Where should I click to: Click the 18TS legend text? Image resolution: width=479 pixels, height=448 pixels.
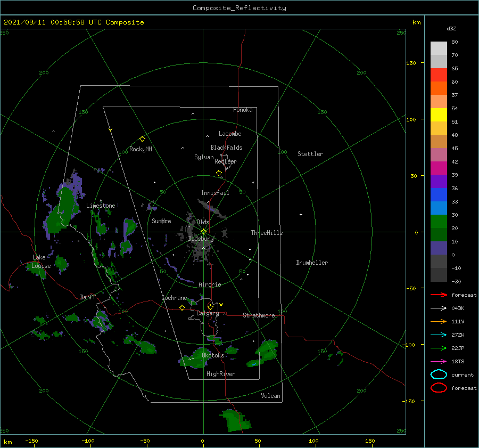pyautogui.click(x=458, y=362)
